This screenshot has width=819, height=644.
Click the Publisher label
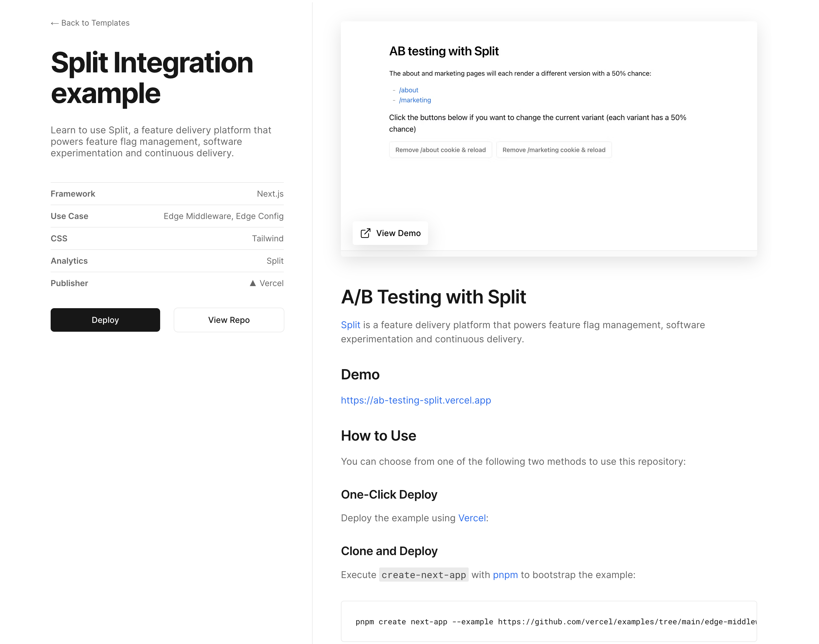69,283
